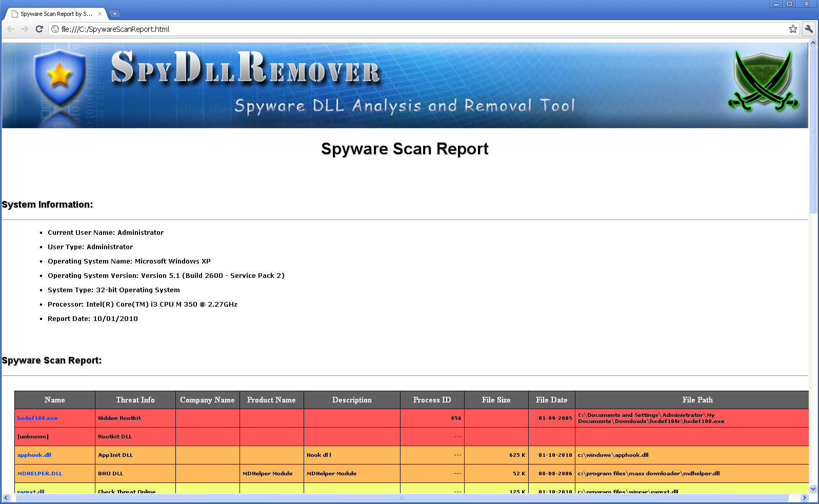Click the blue shield star logo
This screenshot has height=504, width=819.
coord(59,77)
